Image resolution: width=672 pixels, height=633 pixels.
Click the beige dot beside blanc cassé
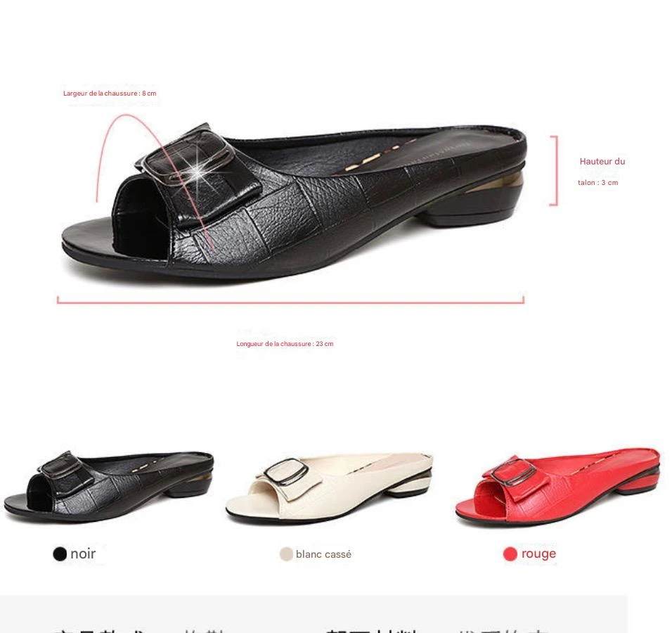click(x=286, y=554)
